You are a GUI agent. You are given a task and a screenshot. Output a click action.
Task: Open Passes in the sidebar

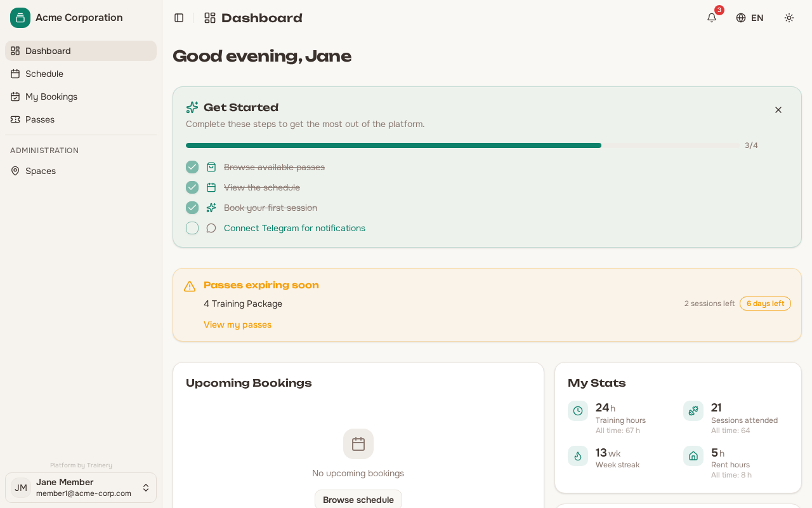[x=81, y=119]
